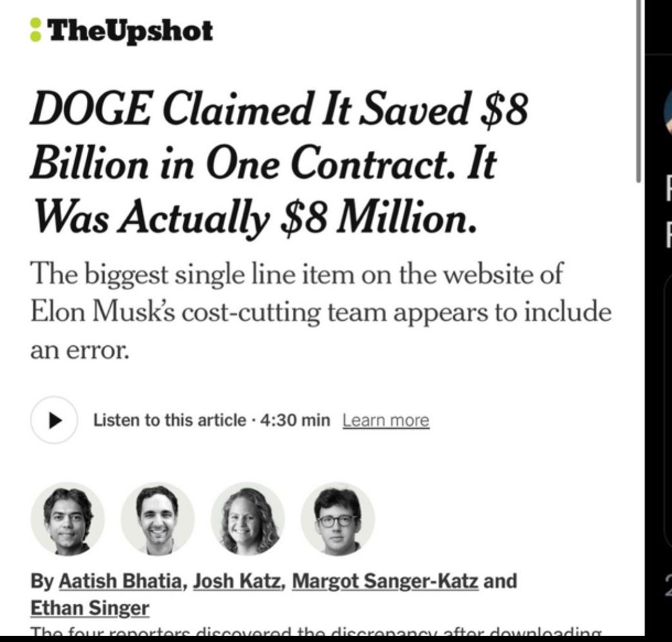Click the Listen to this article label
Viewport: 672px width, 642px height.
pyautogui.click(x=170, y=420)
